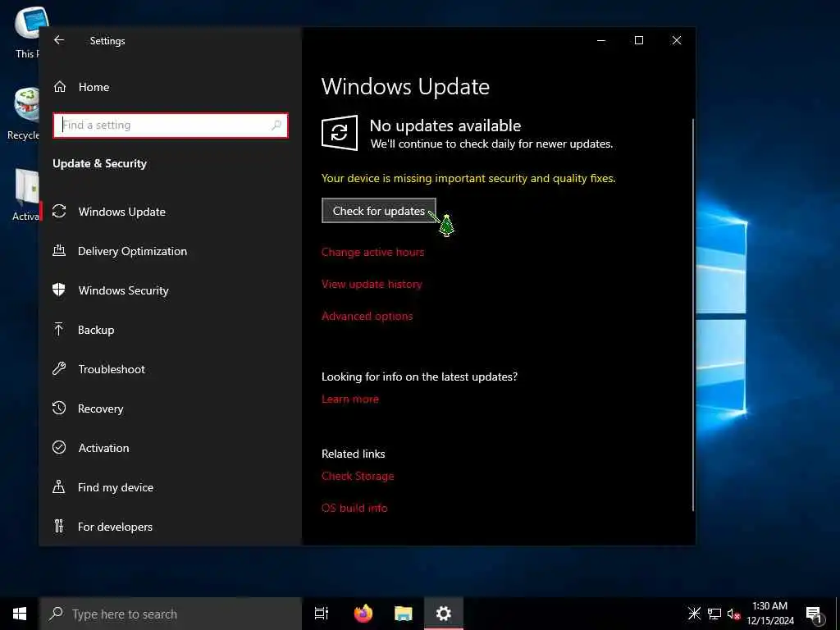This screenshot has height=630, width=840.
Task: Open the network icon in the system tray
Action: (714, 614)
